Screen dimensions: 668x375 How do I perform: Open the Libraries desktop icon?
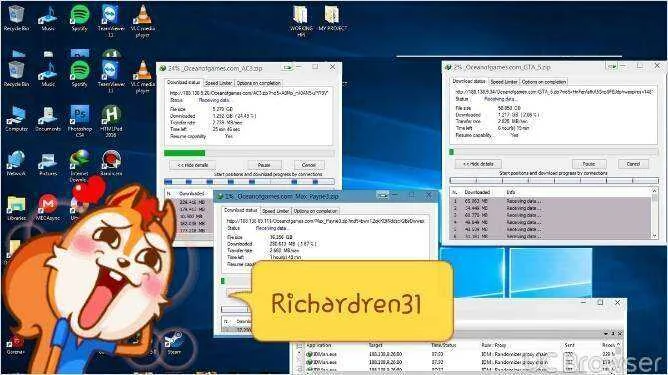point(16,208)
